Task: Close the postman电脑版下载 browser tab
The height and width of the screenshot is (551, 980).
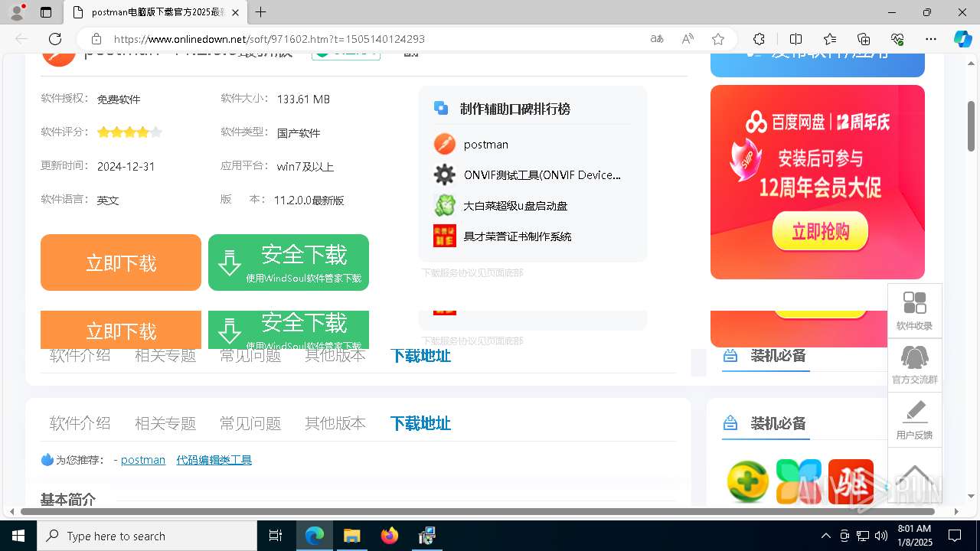Action: [x=235, y=12]
